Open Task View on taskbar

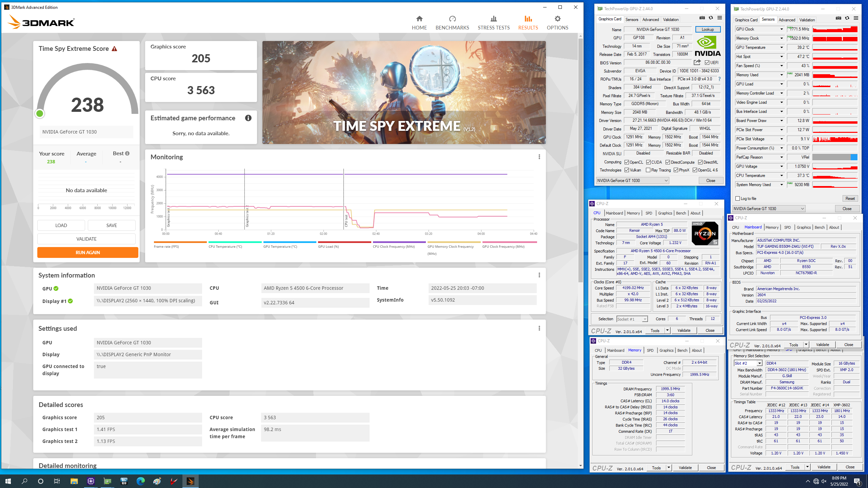[x=57, y=481]
